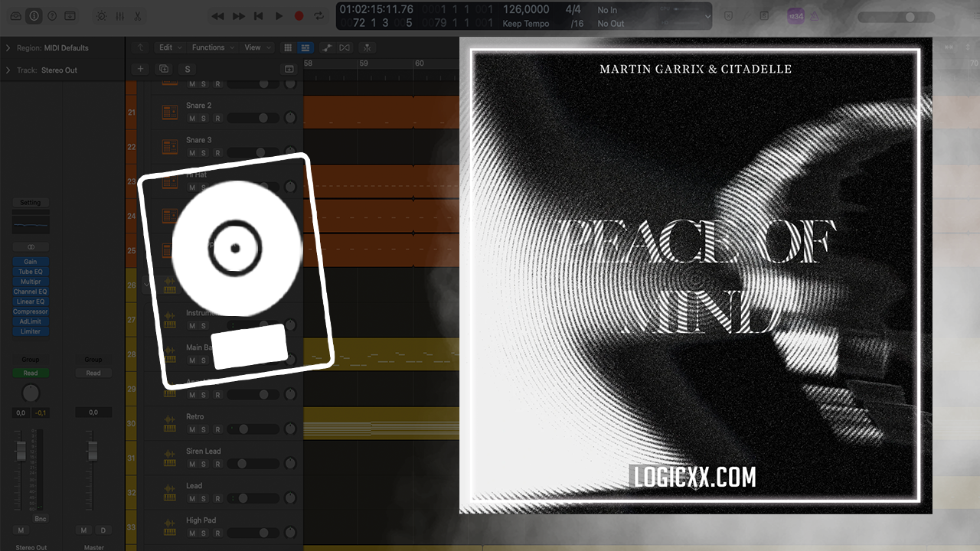980x551 pixels.
Task: Open the Mixer faders icon
Action: click(119, 15)
